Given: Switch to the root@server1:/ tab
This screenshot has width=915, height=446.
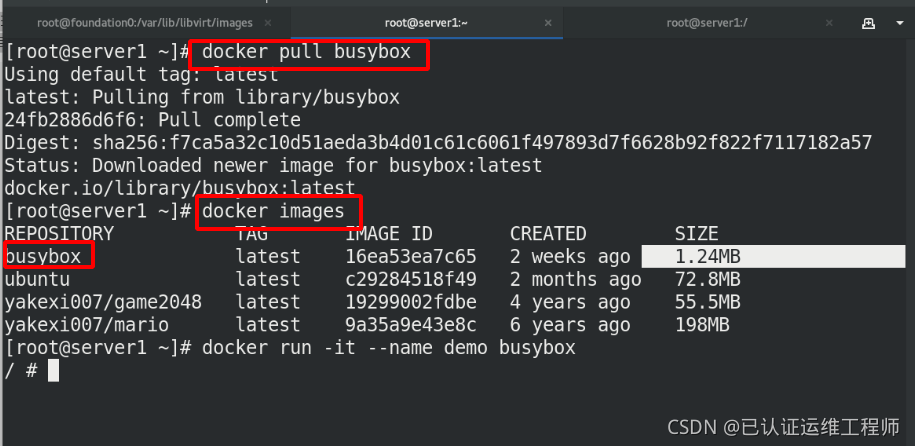Looking at the screenshot, I should (x=707, y=23).
